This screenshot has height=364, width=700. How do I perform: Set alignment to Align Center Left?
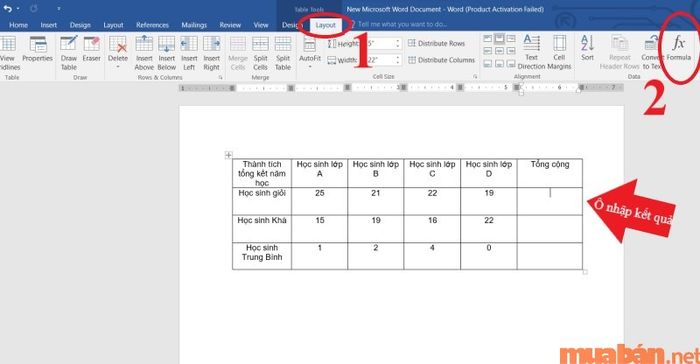488,51
